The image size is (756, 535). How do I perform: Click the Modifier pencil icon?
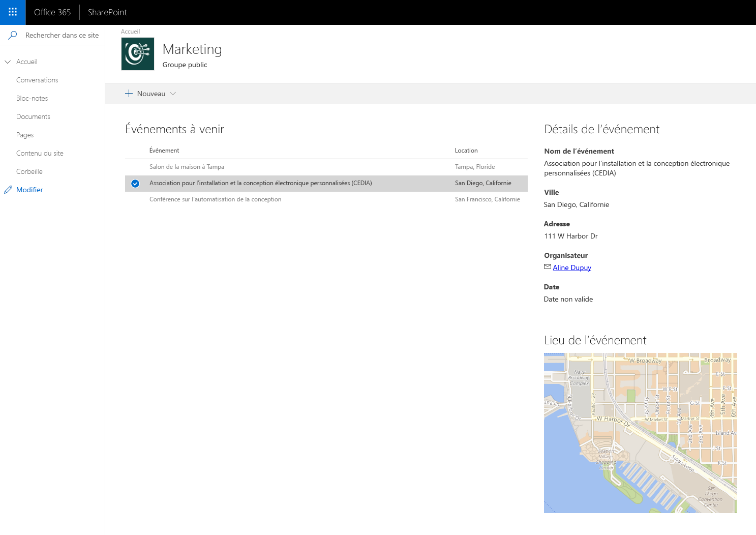pos(8,189)
